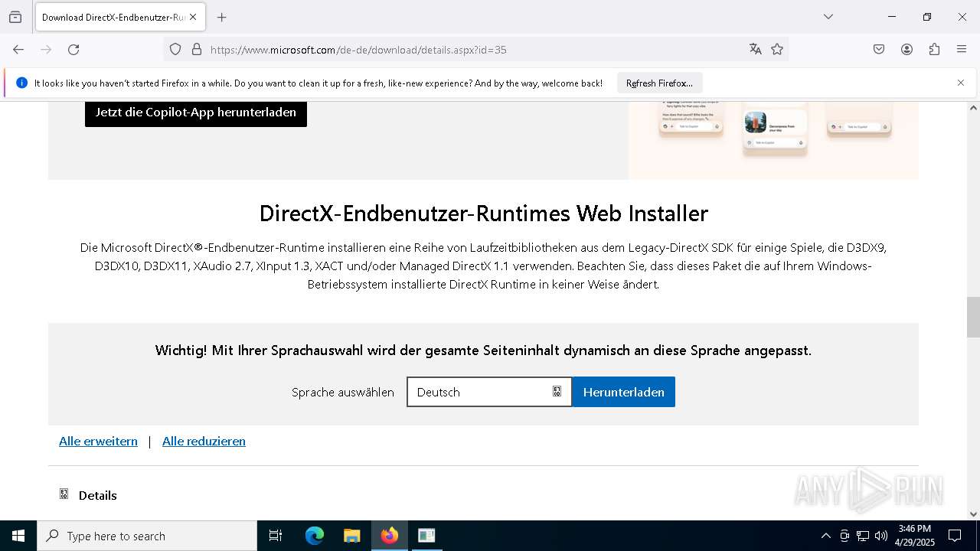Open Windows notification center
980x551 pixels.
tap(955, 536)
